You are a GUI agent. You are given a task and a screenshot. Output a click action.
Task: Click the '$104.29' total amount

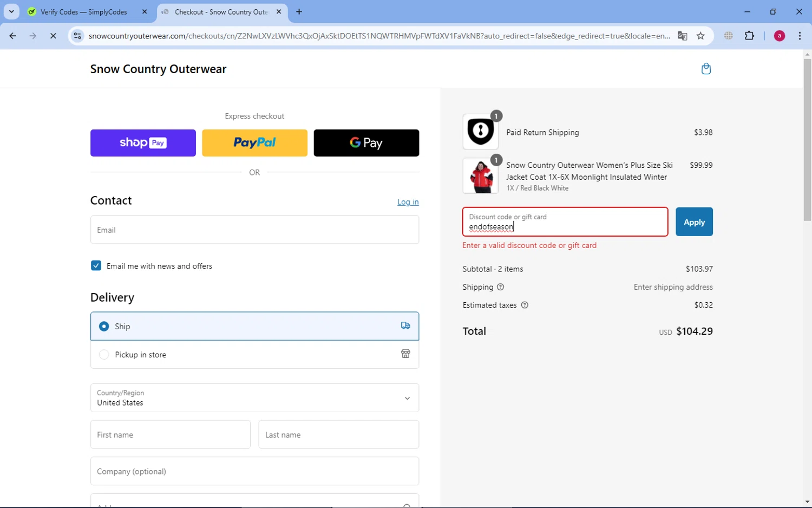695,331
